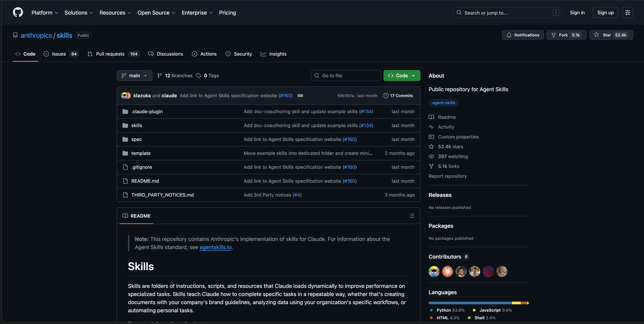
Task: Click the orange starburst contributor avatar
Action: click(x=448, y=271)
